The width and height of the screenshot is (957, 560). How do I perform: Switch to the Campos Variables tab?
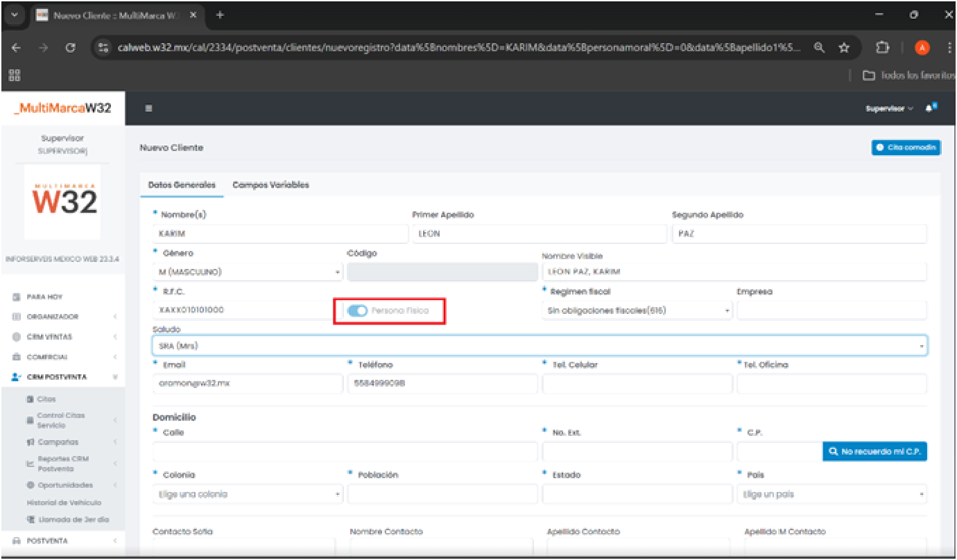pos(270,185)
